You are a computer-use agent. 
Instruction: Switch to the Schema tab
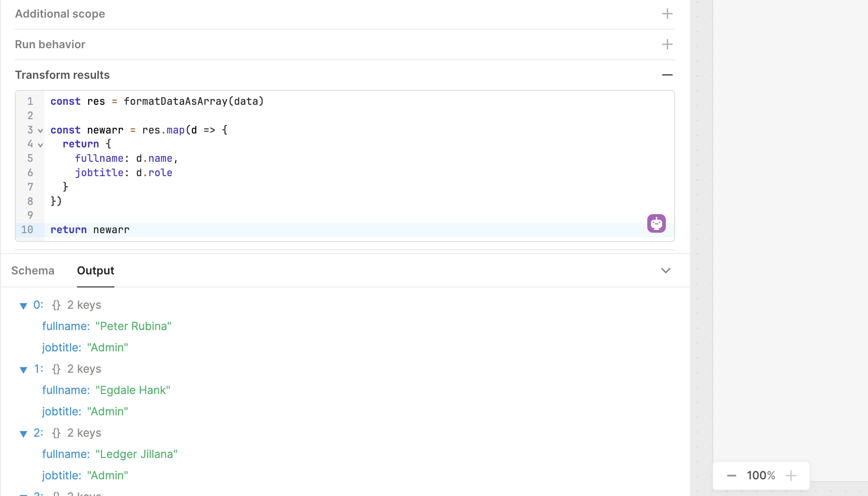(32, 271)
